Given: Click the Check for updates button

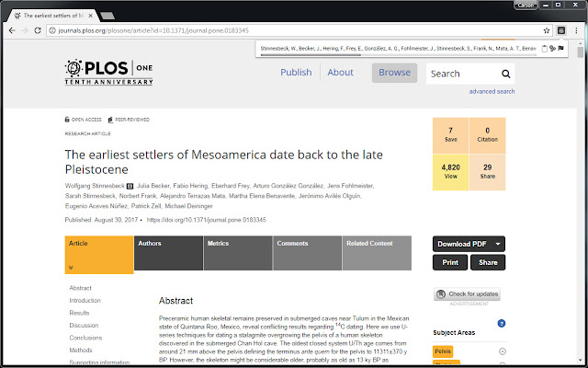Looking at the screenshot, I should pos(469,293).
